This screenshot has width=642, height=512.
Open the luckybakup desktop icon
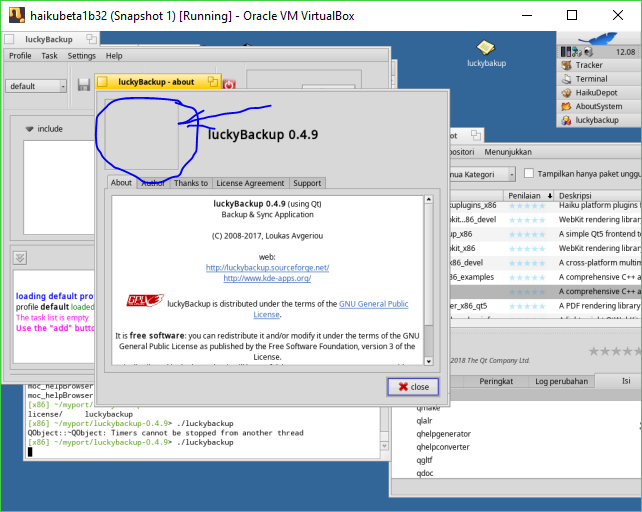486,53
